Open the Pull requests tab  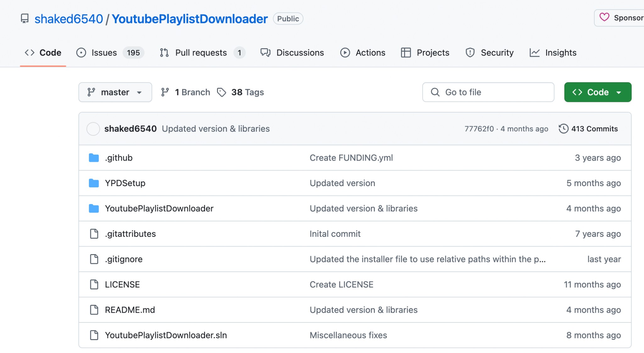202,53
